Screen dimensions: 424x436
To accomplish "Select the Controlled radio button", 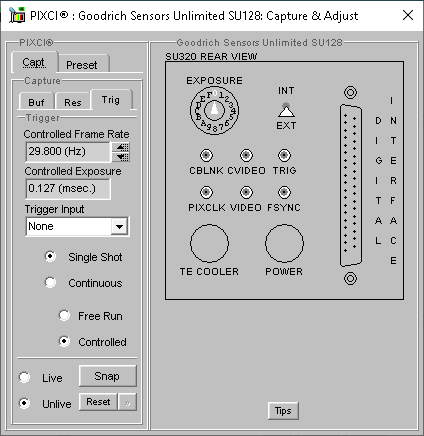I will [64, 341].
